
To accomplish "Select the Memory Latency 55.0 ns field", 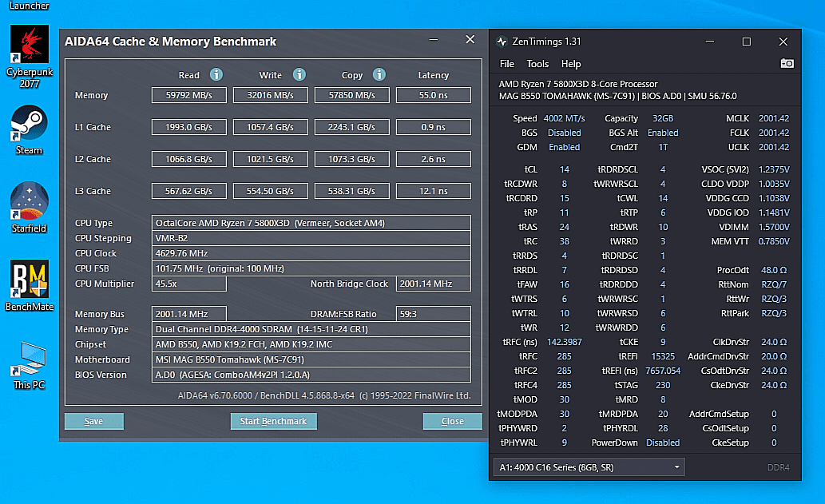I will point(434,95).
